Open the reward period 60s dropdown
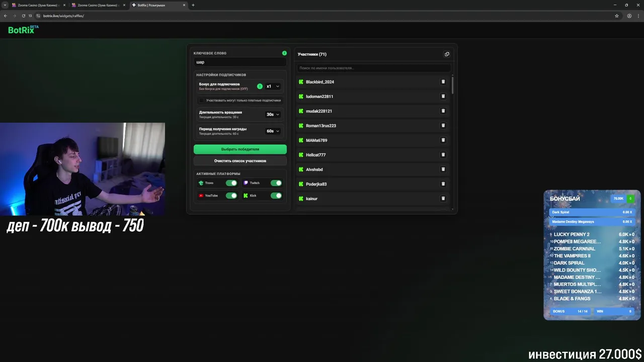This screenshot has height=362, width=644. click(273, 131)
